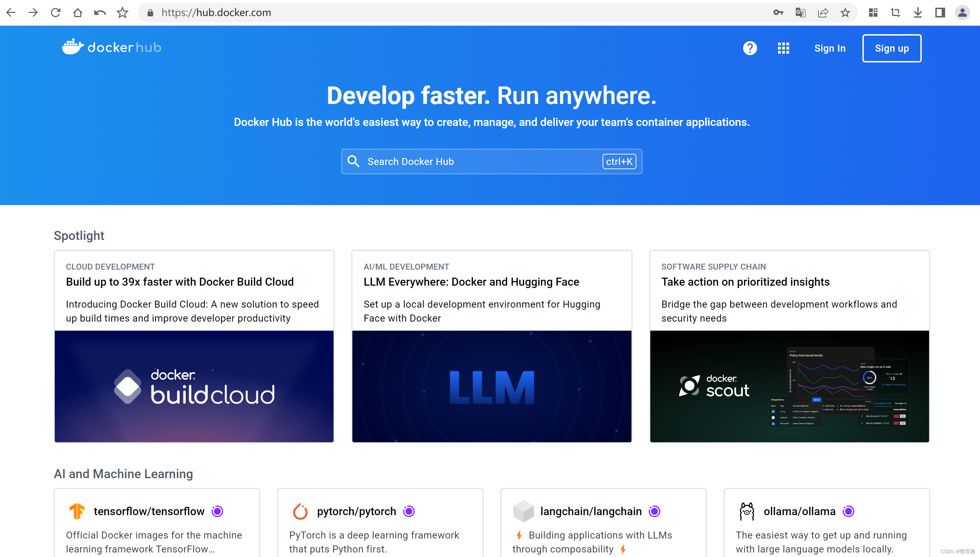Screen dimensions: 980x557
Task: Click Sign In link
Action: [830, 48]
